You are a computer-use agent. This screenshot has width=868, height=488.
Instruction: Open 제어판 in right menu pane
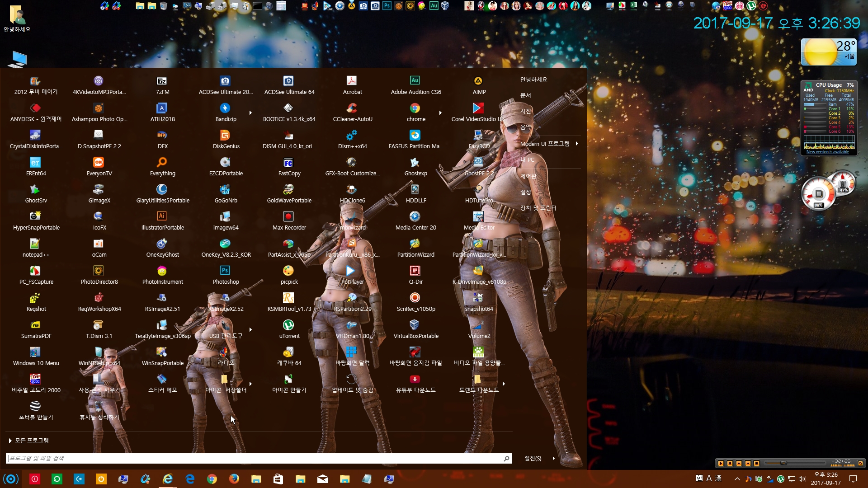528,176
